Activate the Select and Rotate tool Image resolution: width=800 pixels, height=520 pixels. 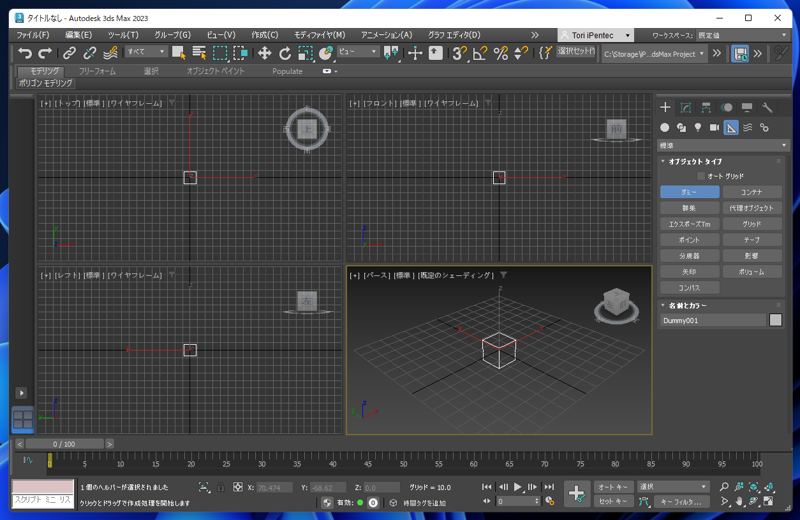coord(285,53)
